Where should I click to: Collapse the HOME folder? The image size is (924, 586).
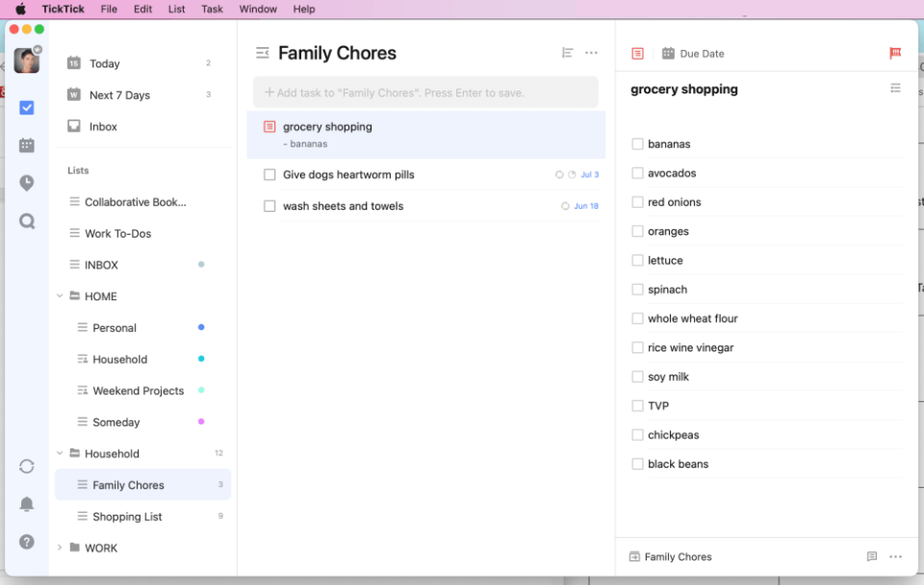click(60, 296)
